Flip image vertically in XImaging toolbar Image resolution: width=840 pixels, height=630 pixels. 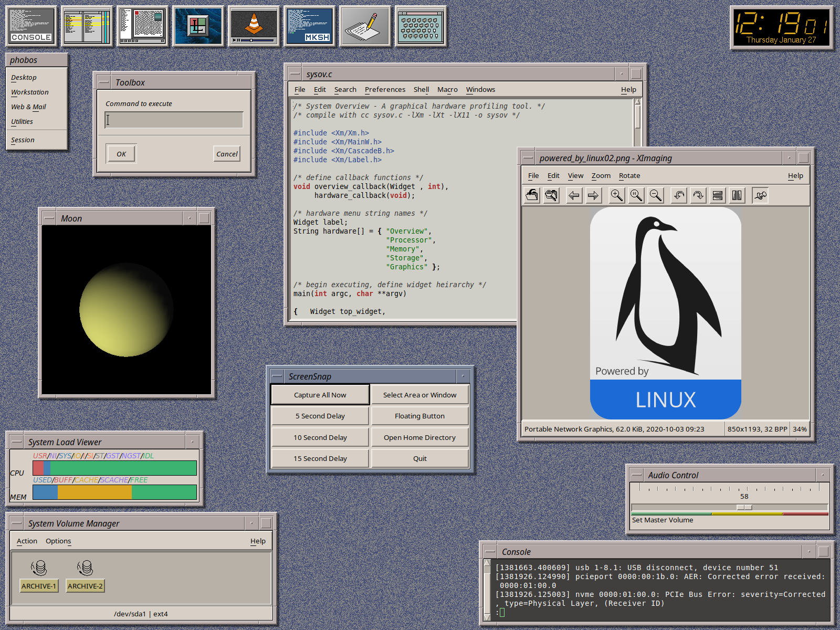point(718,195)
